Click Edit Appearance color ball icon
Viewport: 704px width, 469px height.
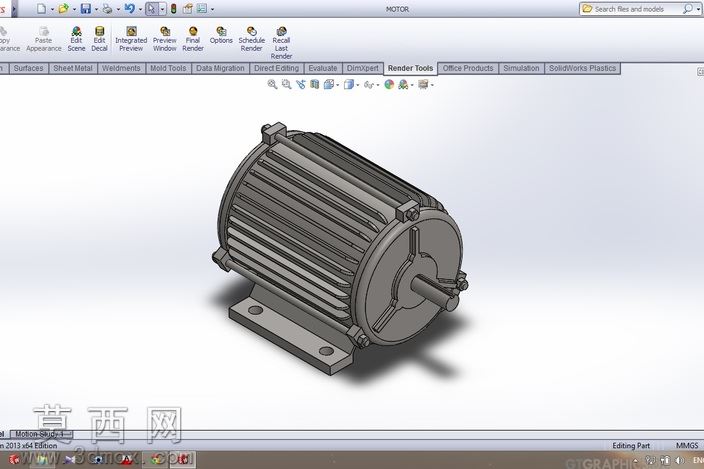[x=389, y=84]
